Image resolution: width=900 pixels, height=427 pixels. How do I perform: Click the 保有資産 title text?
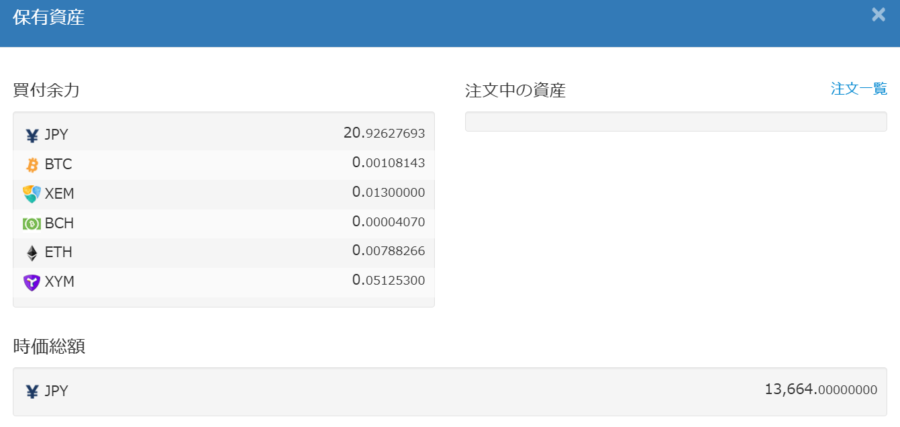(x=48, y=19)
